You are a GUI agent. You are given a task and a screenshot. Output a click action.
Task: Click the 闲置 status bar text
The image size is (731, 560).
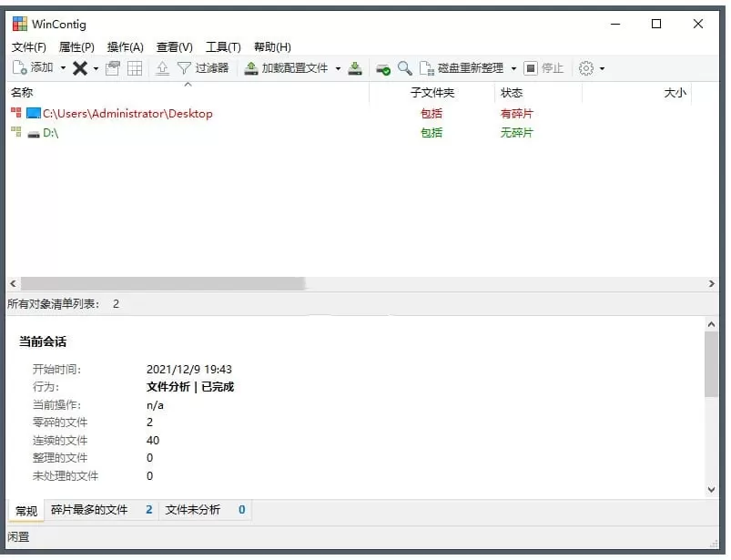[x=18, y=537]
